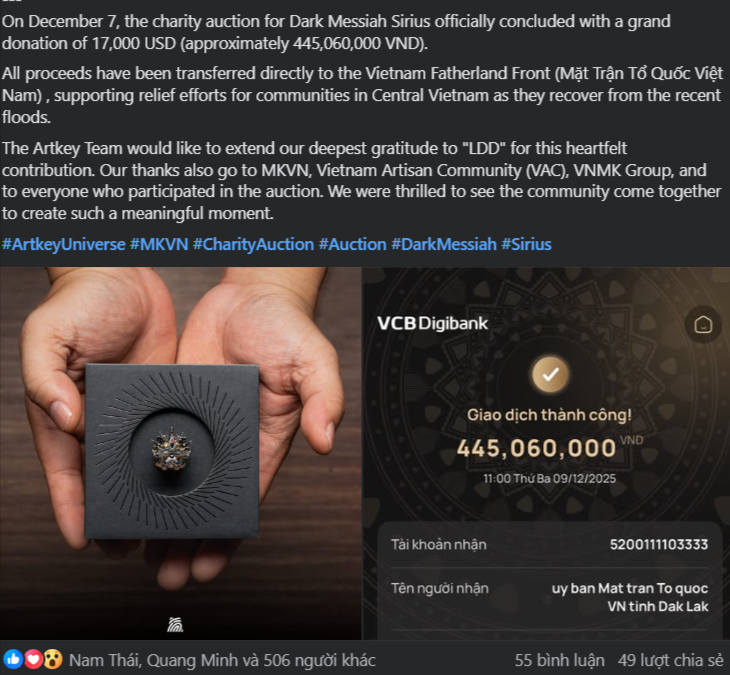
Task: Open the #Sirius hashtag link
Action: coord(527,244)
